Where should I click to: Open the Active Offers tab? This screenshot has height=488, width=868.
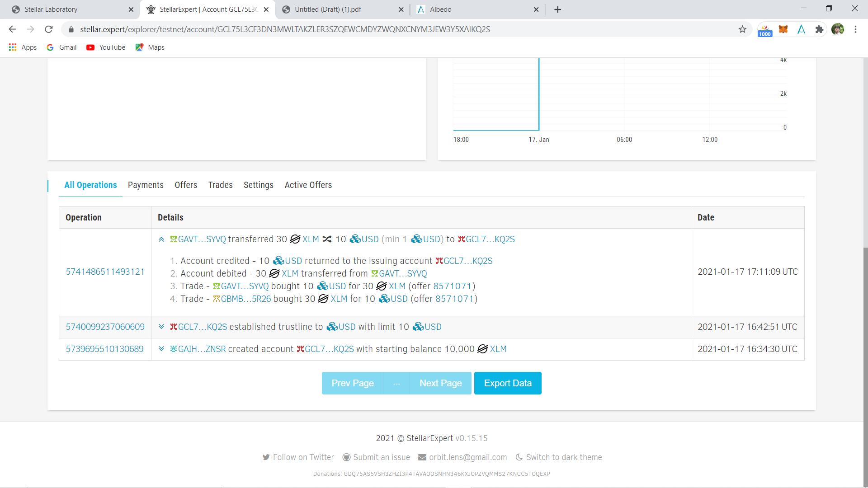coord(308,185)
